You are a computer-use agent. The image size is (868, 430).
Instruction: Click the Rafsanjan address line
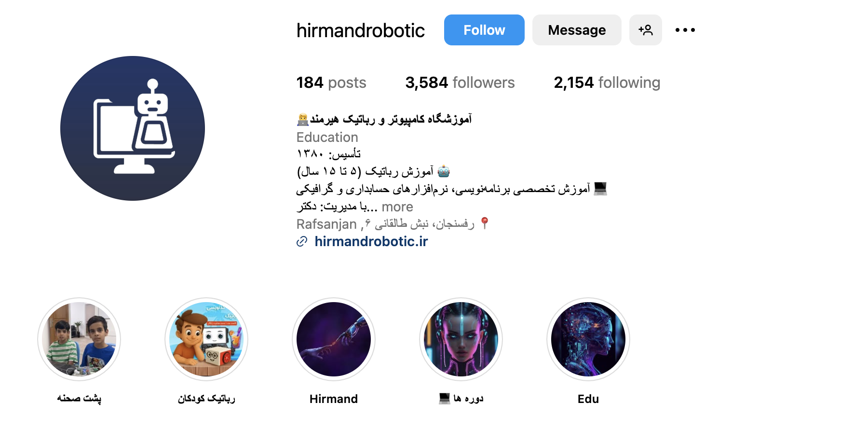click(393, 224)
